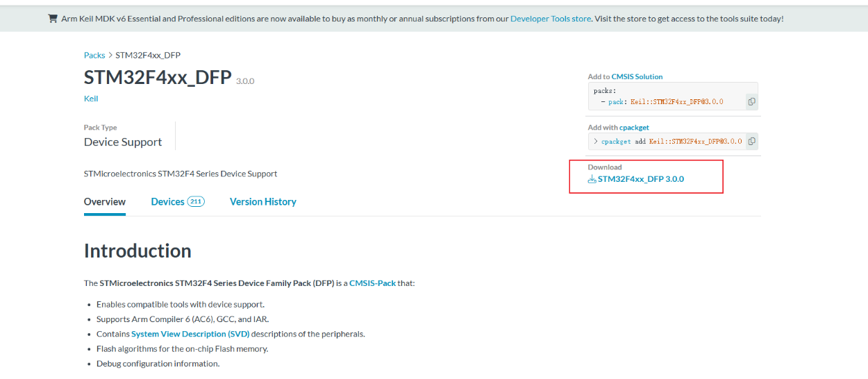This screenshot has height=379, width=868.
Task: Click 'Supports Arm Compiler 6 (AC6), GCC, and IAR' bullet
Action: [x=183, y=319]
